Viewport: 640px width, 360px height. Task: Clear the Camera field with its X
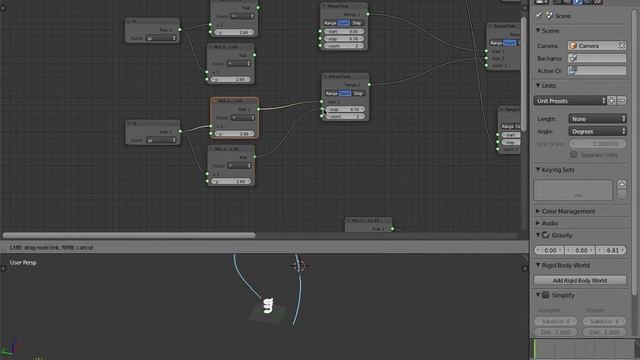point(622,46)
